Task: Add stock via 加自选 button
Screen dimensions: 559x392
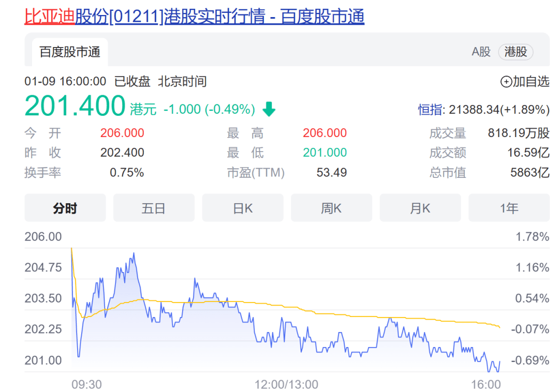Action: click(x=525, y=82)
